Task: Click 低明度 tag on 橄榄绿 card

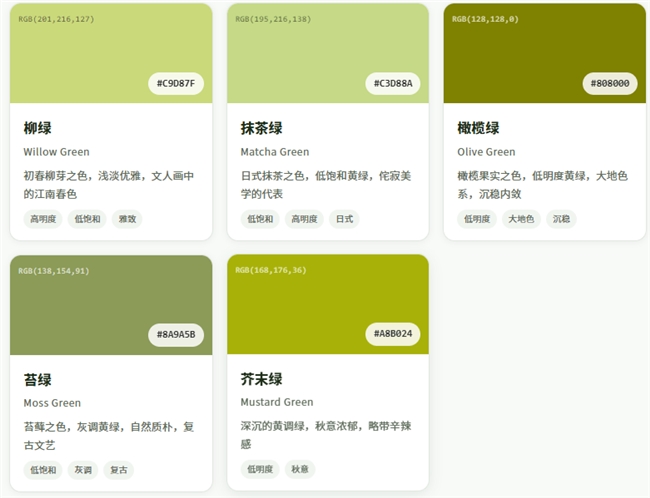Action: coord(477,219)
